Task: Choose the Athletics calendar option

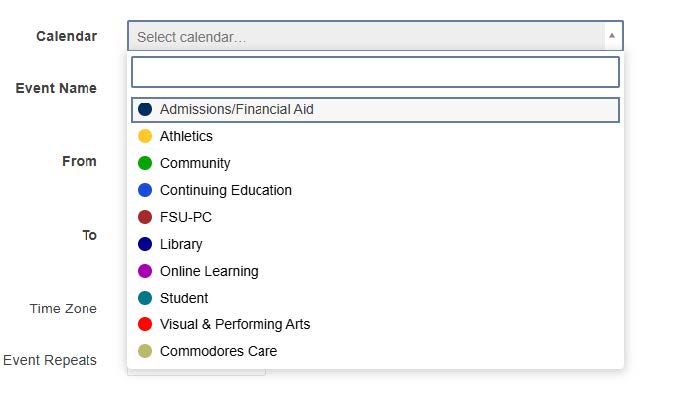Action: (x=186, y=137)
